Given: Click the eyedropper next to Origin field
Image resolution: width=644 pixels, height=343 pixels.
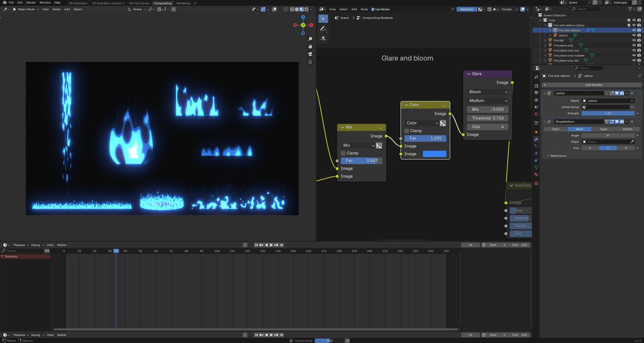Looking at the screenshot, I should tap(632, 142).
